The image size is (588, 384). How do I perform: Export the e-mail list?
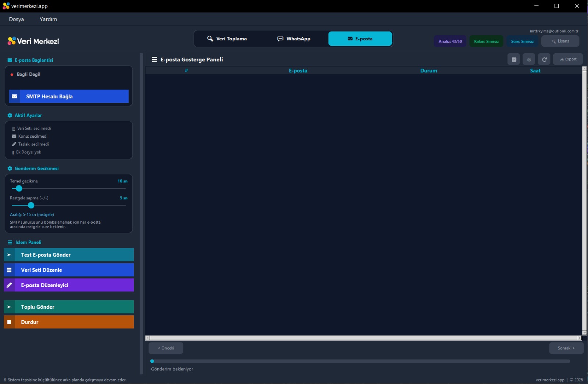click(568, 59)
